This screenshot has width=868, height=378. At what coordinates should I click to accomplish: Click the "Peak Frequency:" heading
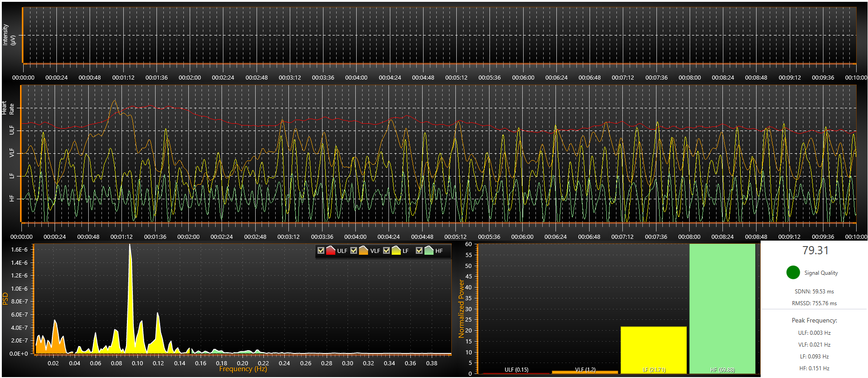click(814, 321)
